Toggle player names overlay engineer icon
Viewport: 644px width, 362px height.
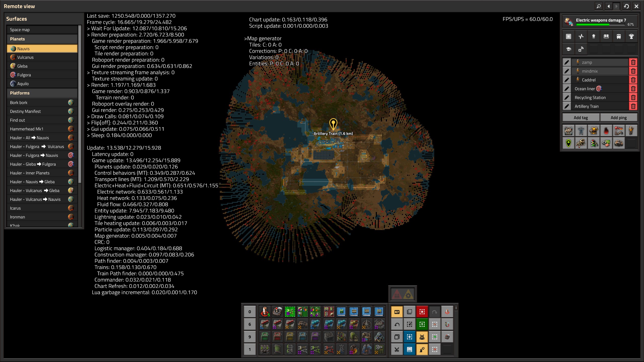(631, 131)
